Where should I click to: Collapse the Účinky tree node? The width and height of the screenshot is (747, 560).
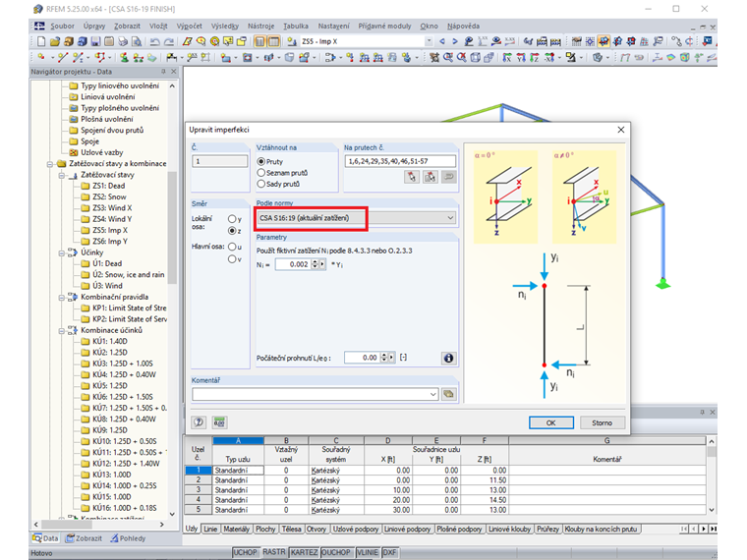tap(61, 252)
